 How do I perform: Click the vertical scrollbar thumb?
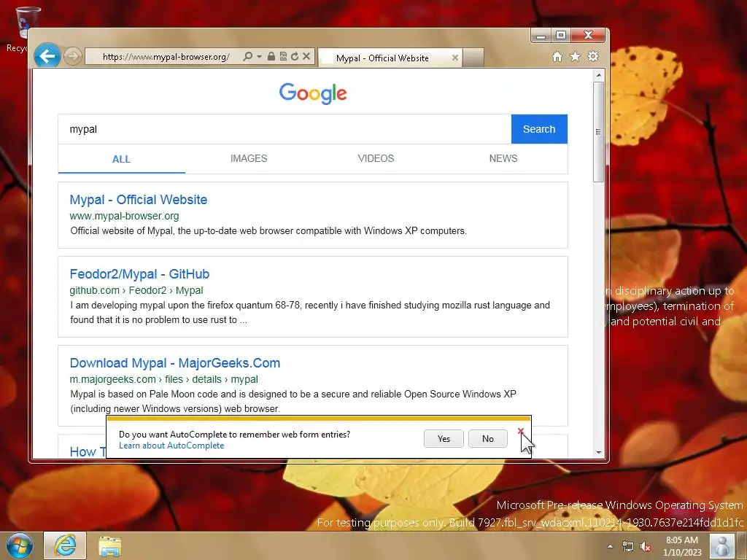599,131
